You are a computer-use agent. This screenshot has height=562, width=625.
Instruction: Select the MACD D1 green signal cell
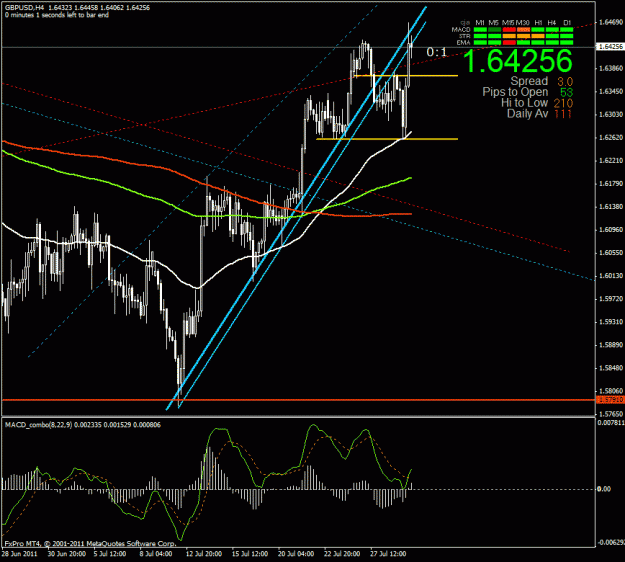[x=566, y=29]
